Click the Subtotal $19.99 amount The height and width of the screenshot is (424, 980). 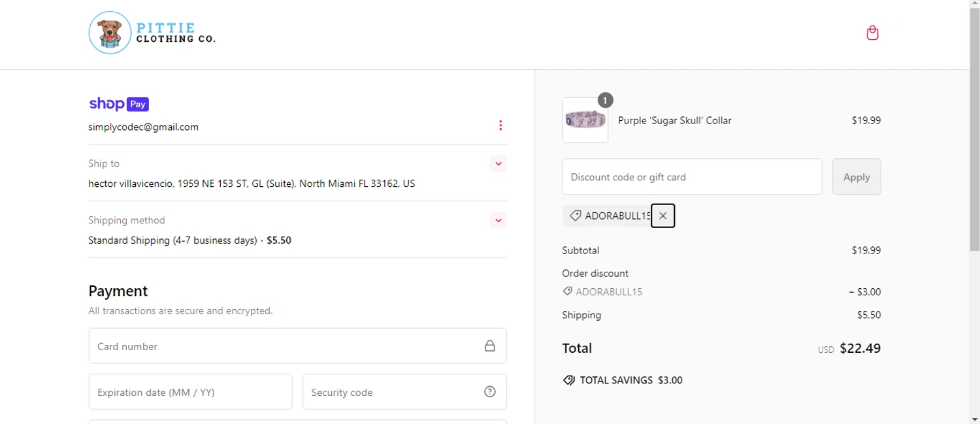tap(866, 250)
